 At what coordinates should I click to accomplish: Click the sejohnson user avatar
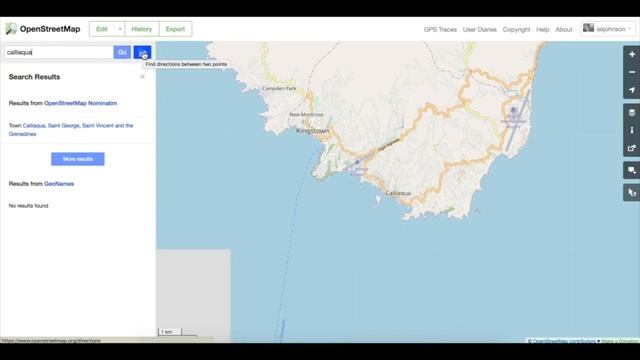588,28
